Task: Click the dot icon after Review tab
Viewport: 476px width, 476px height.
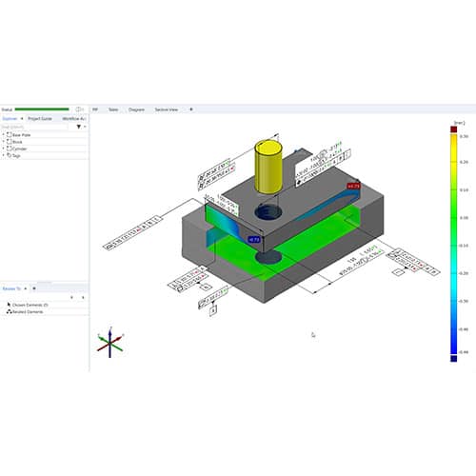Action: click(x=34, y=288)
